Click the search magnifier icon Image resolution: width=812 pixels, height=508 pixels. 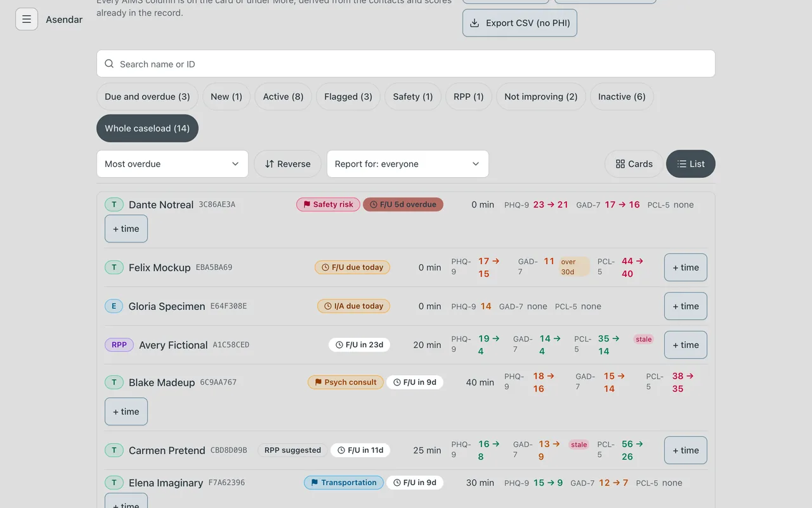coord(109,64)
